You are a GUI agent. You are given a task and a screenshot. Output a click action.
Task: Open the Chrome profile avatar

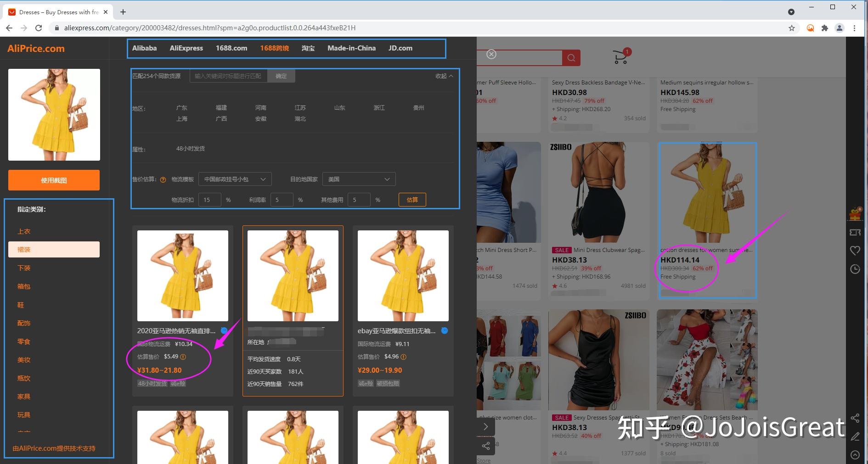(x=840, y=28)
